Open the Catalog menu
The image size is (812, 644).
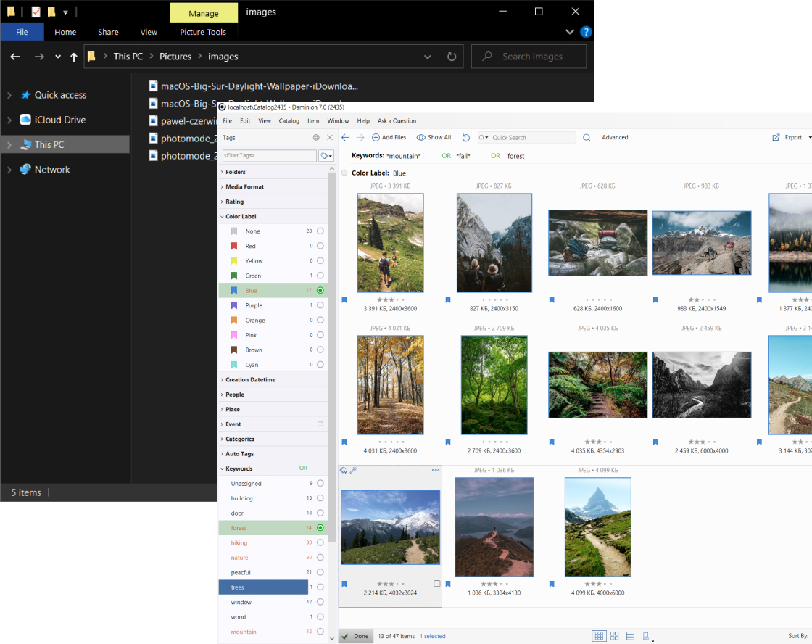coord(289,121)
